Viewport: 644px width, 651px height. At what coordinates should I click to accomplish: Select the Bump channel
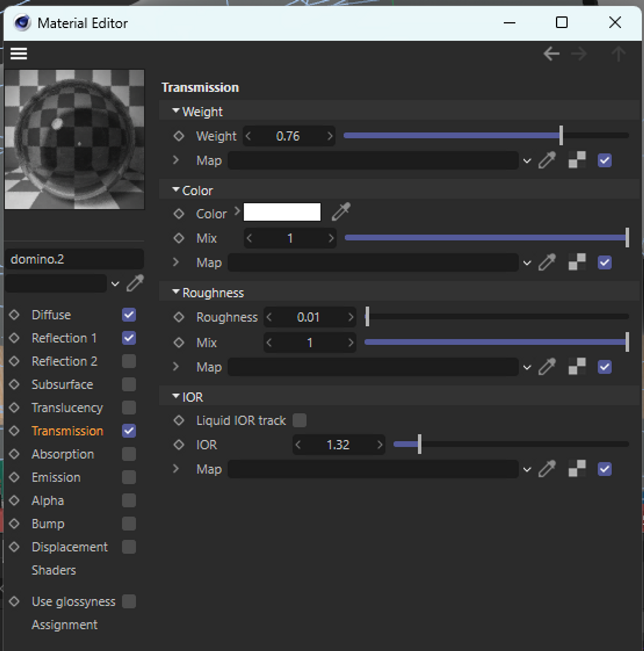click(48, 524)
